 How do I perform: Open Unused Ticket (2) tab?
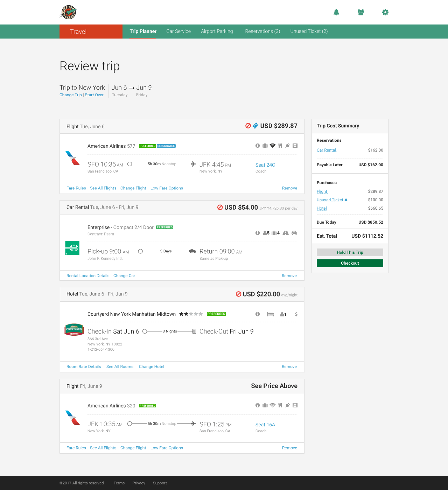309,31
